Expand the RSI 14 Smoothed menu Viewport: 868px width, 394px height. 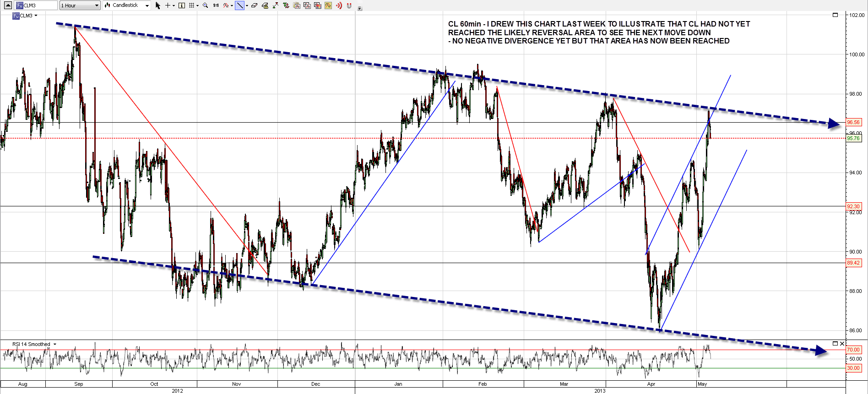click(55, 344)
